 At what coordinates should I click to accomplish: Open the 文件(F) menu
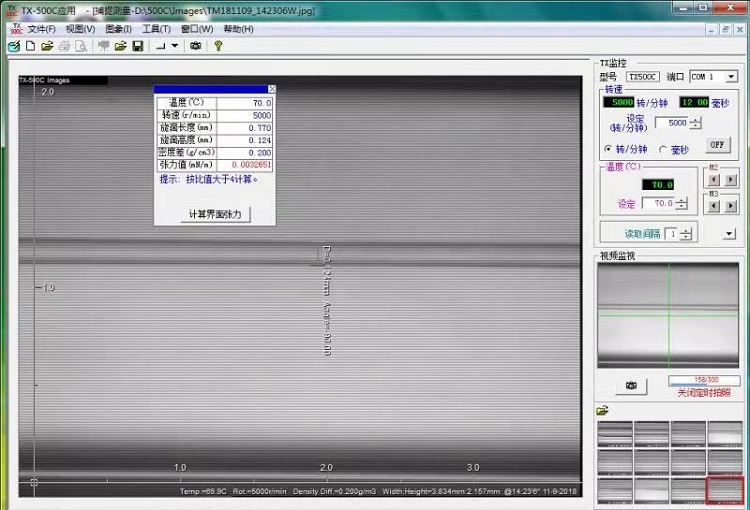coord(42,29)
